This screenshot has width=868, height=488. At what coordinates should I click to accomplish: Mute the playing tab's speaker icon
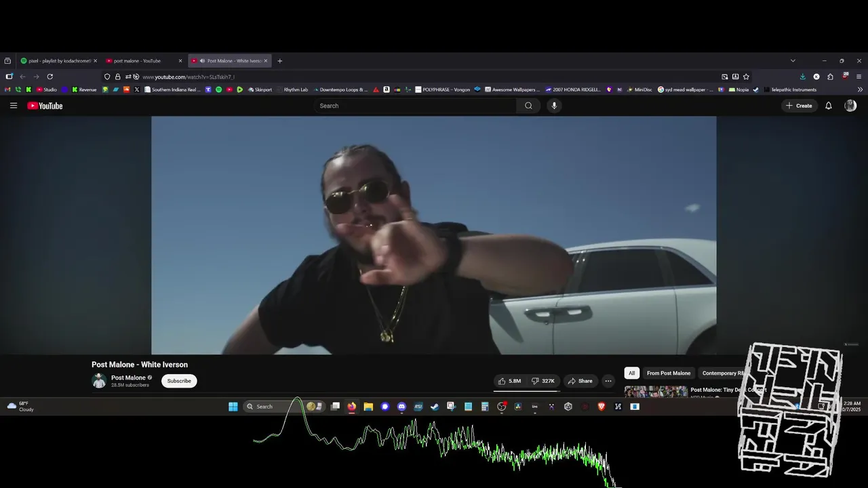pos(202,61)
